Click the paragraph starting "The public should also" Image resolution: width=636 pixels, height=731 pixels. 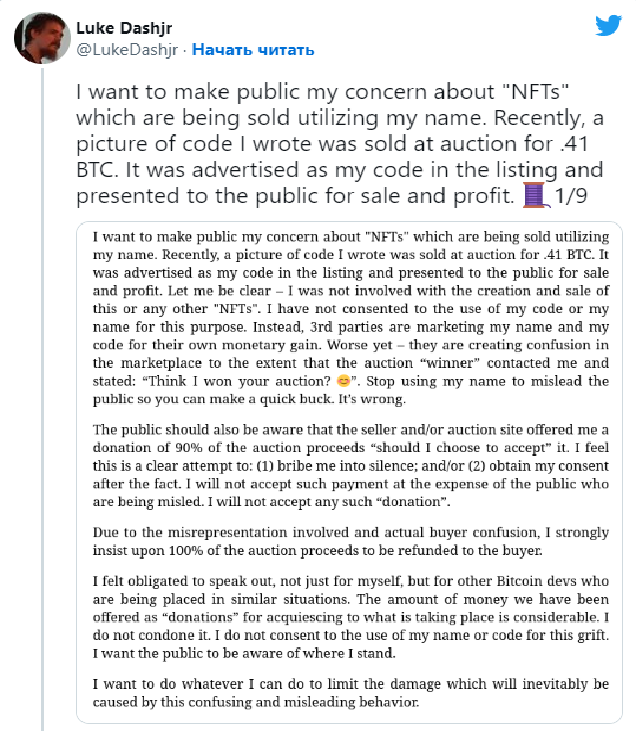click(351, 465)
